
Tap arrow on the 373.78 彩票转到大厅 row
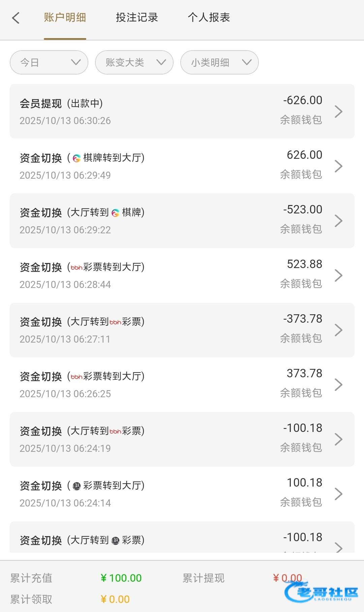[x=338, y=384]
